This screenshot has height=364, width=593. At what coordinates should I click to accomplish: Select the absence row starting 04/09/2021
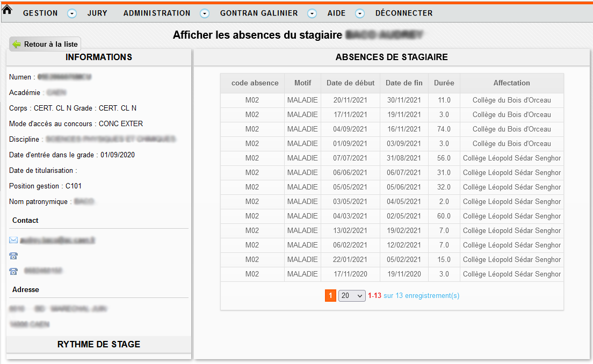coord(392,129)
